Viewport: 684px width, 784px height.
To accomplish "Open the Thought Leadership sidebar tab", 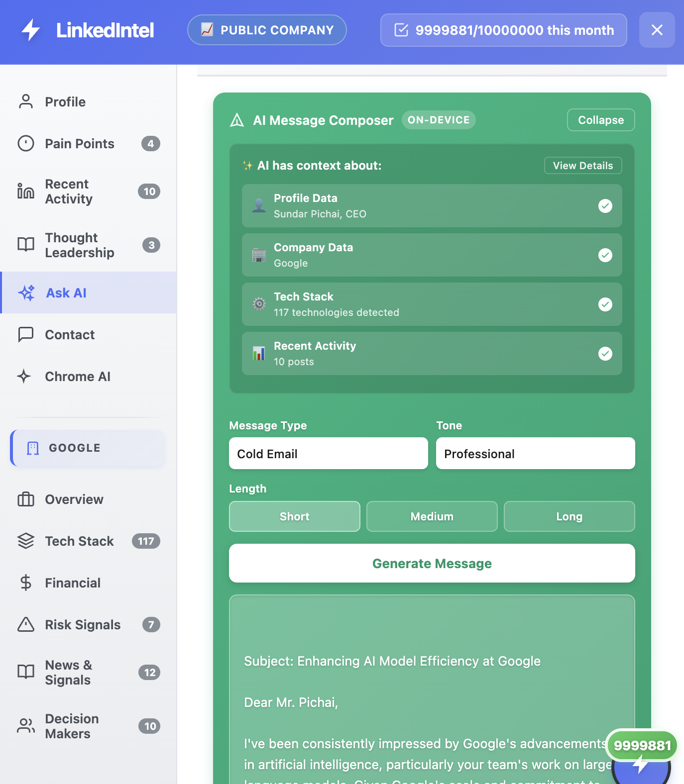I will (x=89, y=245).
